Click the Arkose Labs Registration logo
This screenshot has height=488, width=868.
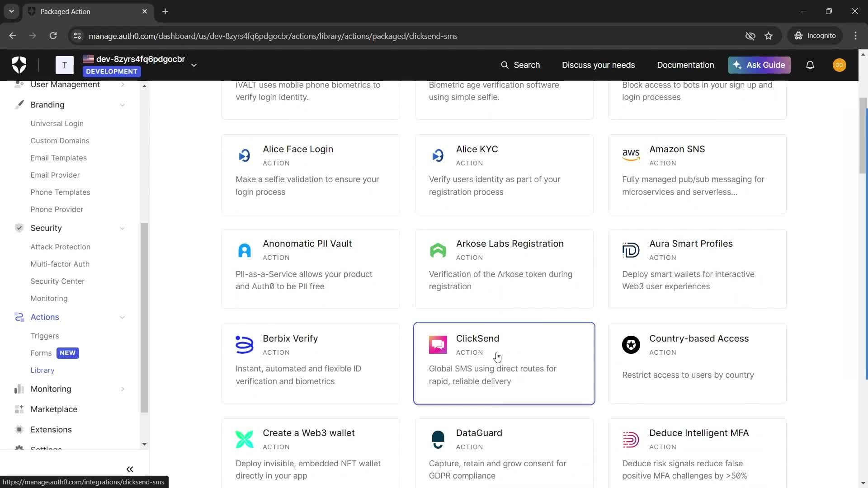pyautogui.click(x=438, y=250)
